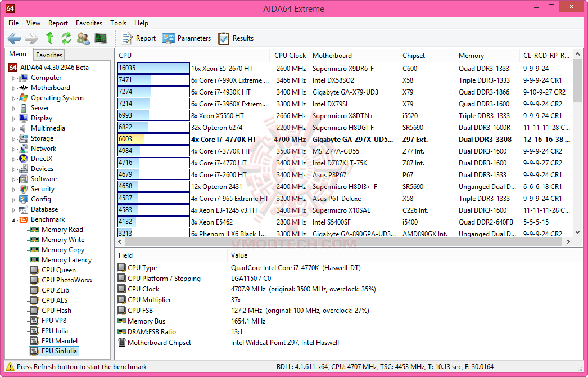
Task: Select the FPU VP8 benchmark icon
Action: point(34,320)
